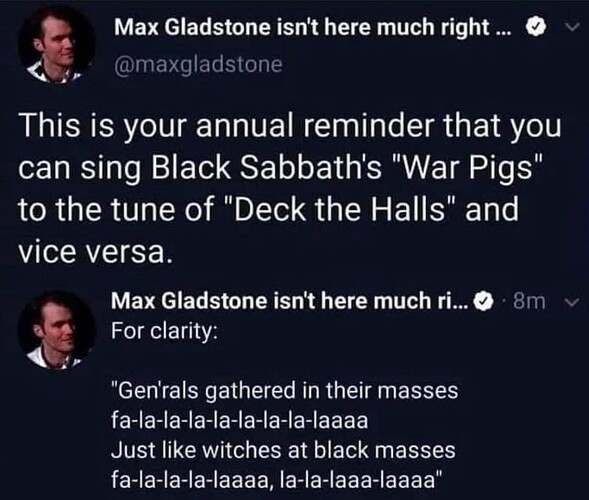589x500 pixels.
Task: Click the quoted "Deck the Halls" title
Action: (341, 209)
